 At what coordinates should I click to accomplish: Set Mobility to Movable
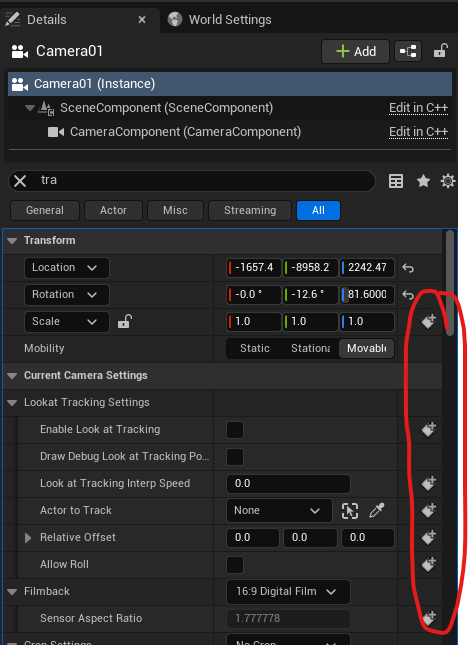click(x=366, y=348)
